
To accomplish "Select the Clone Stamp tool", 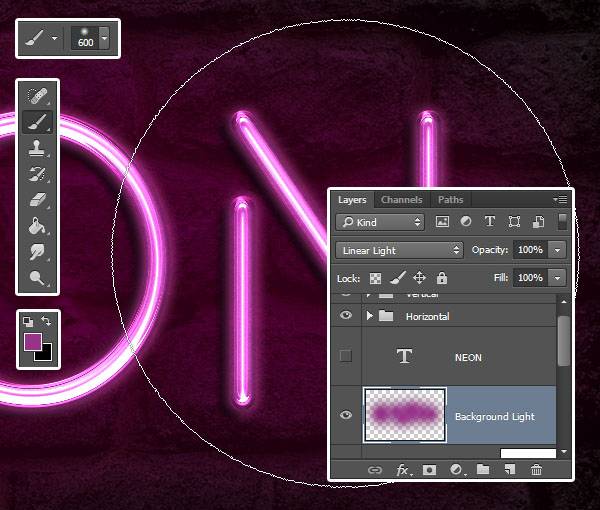I will [38, 149].
